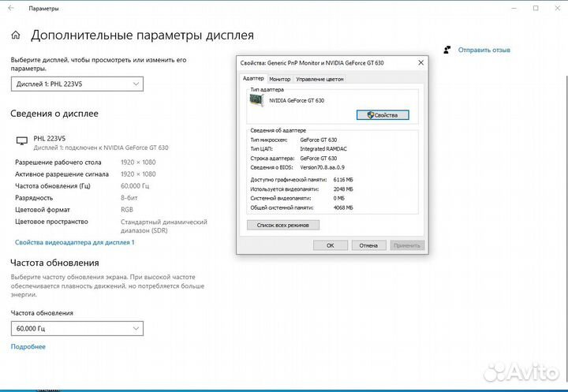568x392 pixels.
Task: Go back using the Settings back arrow
Action: [11, 8]
